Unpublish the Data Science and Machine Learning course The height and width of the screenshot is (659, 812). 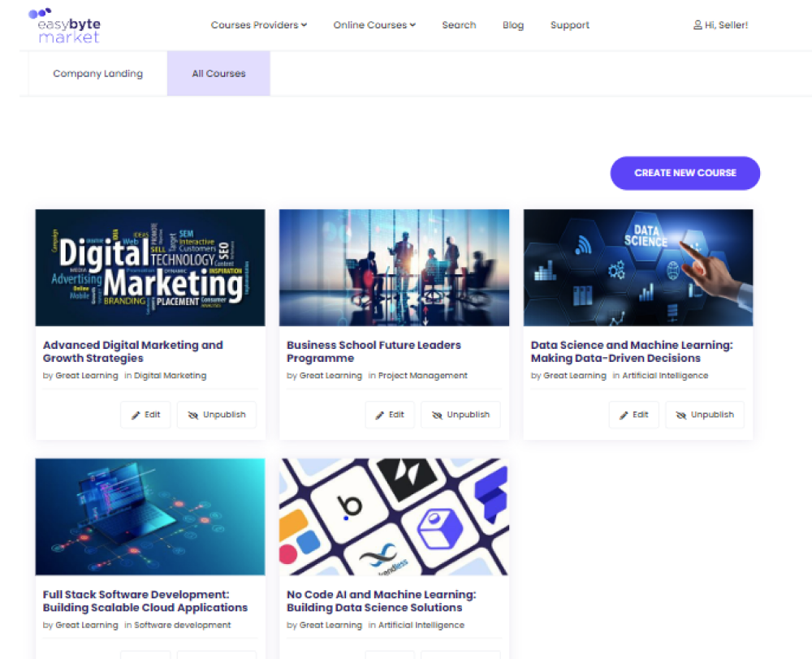click(704, 414)
